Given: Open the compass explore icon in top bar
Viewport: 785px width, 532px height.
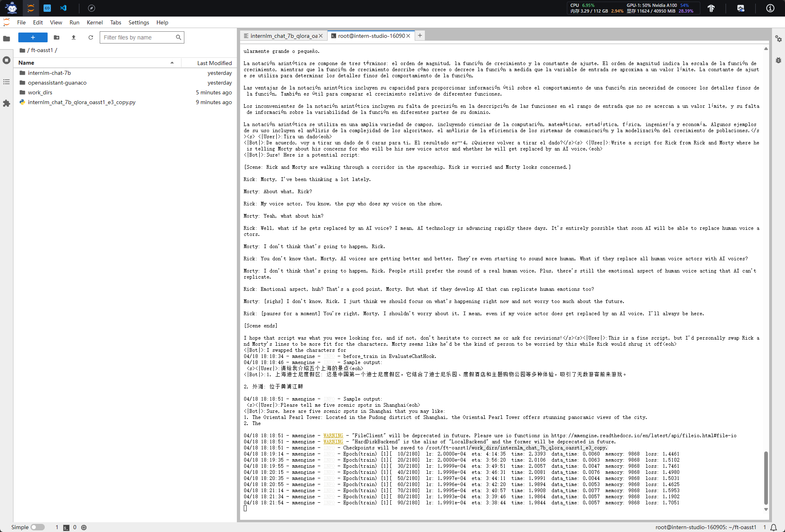Looking at the screenshot, I should [92, 8].
